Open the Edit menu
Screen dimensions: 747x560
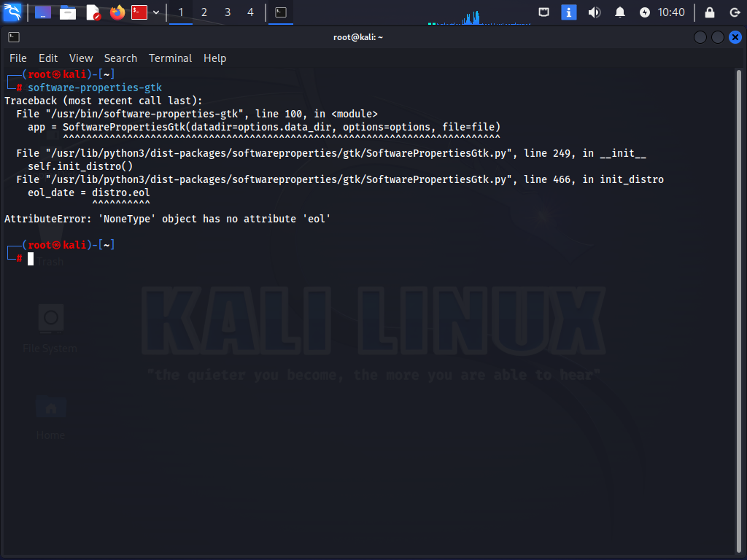48,58
